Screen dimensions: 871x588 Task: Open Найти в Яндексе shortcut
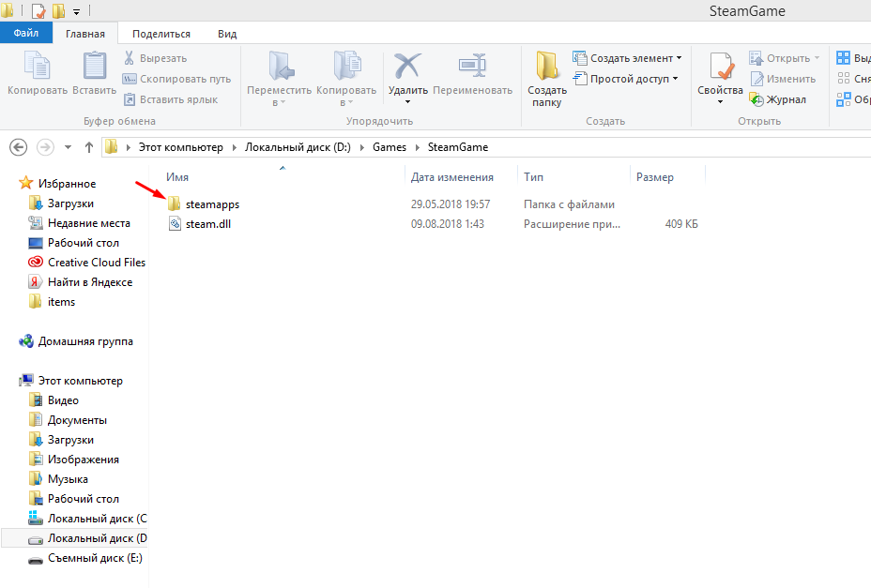90,282
